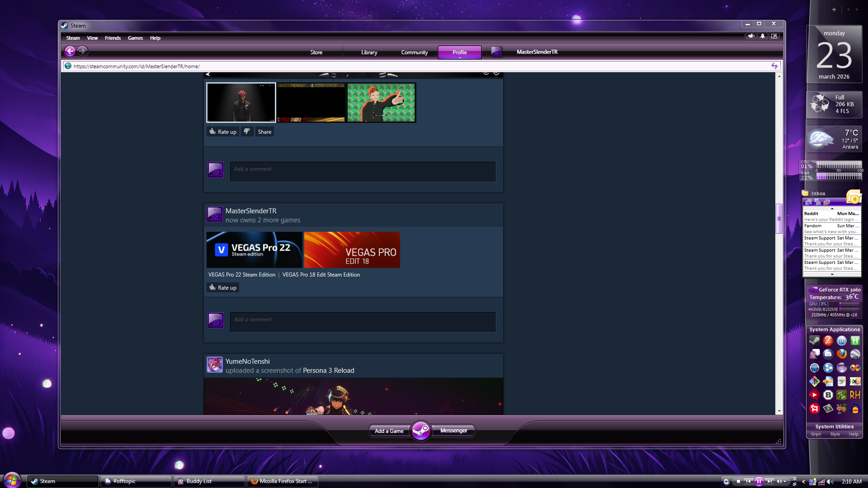868x488 pixels.
Task: Launch Firefox from System Applications dock
Action: coord(841,354)
